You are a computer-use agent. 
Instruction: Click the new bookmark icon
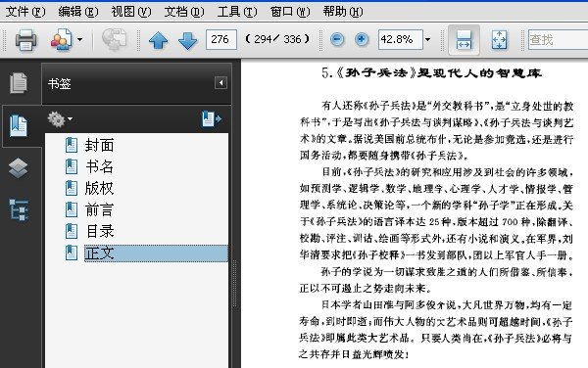pyautogui.click(x=211, y=119)
